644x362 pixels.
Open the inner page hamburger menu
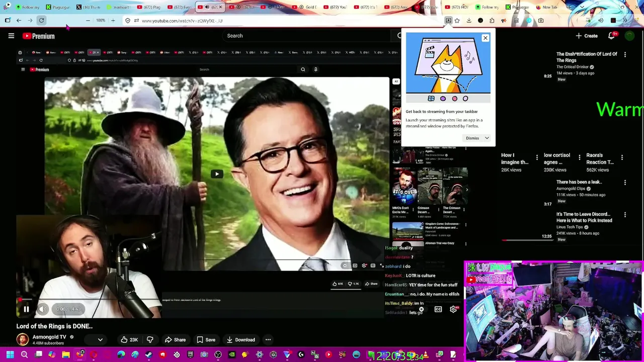23,69
